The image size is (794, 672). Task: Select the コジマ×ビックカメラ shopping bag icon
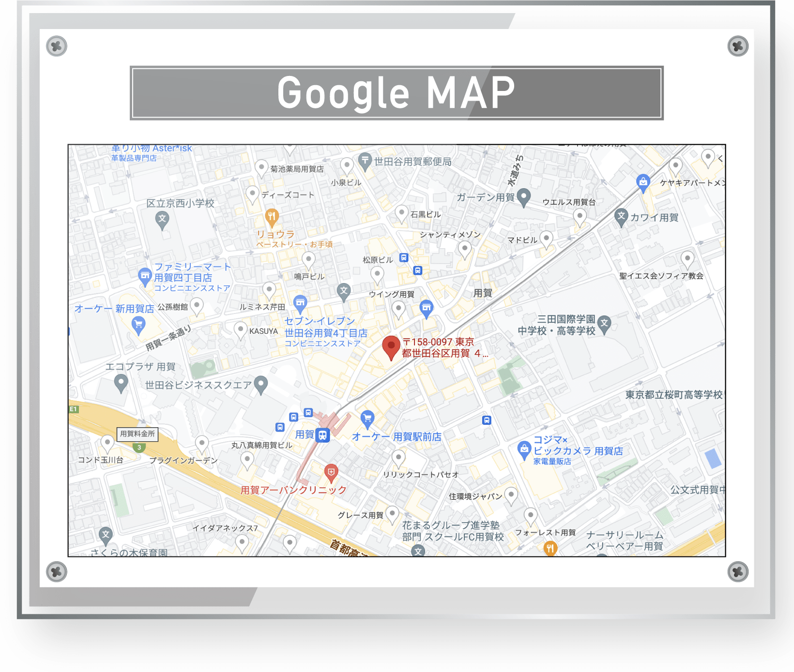point(524,451)
